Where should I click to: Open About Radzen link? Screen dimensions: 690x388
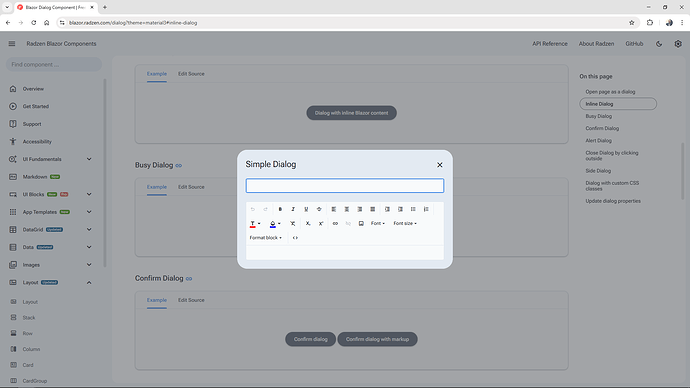tap(596, 44)
